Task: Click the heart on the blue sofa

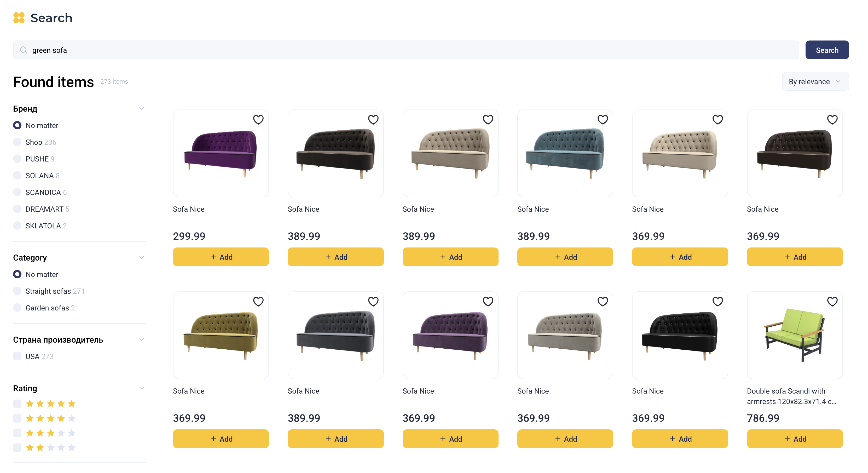Action: (x=603, y=120)
